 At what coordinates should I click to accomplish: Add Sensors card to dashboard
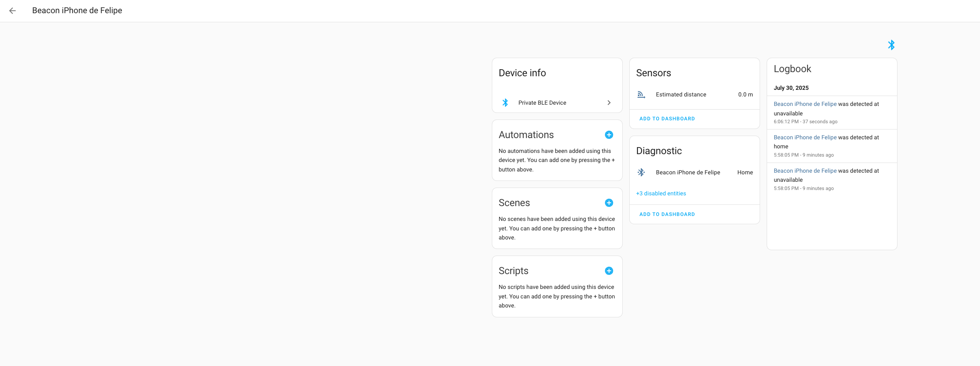pyautogui.click(x=667, y=119)
